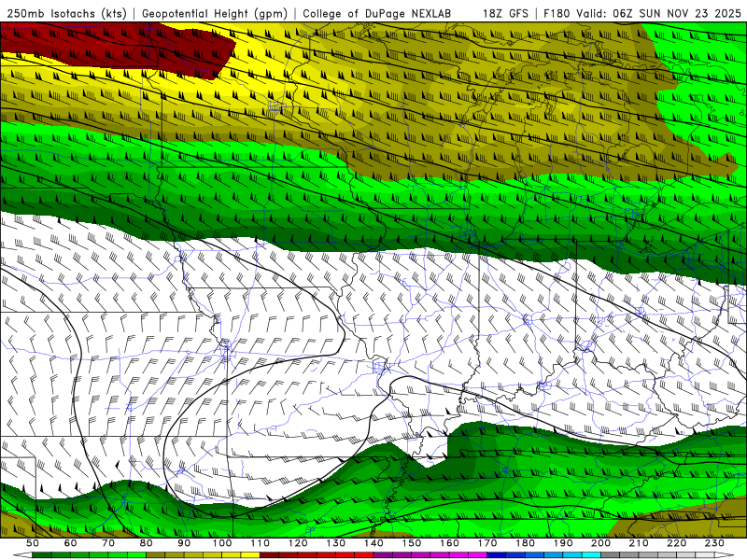Click the "Valid: 06Z SUN NOV 23 2025" text
Viewport: 747px width, 560px height.
click(x=659, y=14)
